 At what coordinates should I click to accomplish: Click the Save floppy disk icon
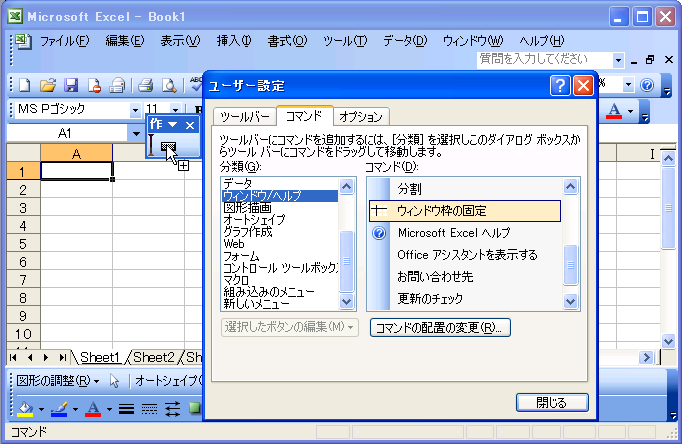[71, 85]
